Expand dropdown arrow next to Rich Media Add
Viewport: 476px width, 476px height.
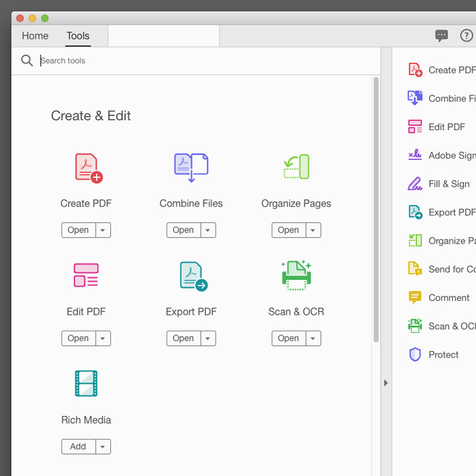pos(103,447)
